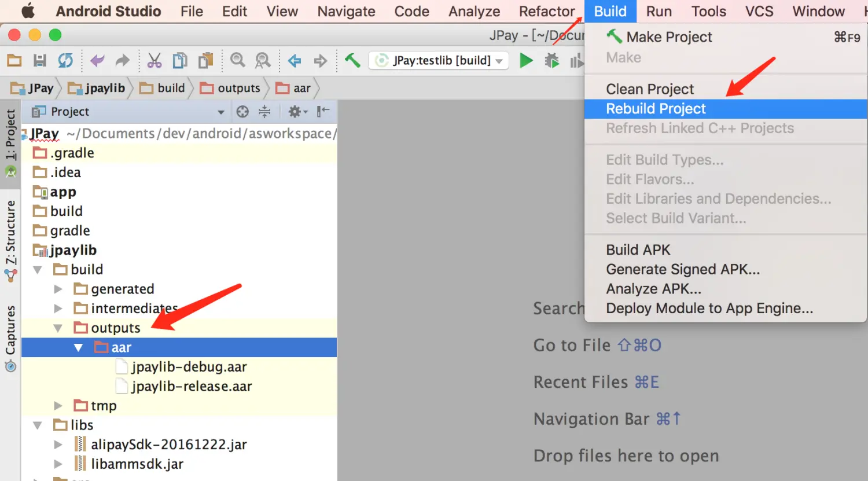
Task: Open the Apple menu
Action: tap(28, 11)
